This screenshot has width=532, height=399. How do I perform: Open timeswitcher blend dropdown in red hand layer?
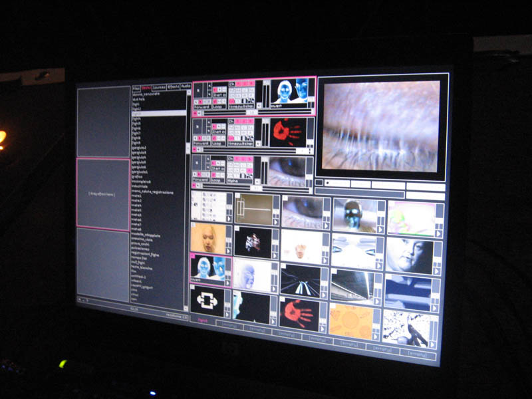[x=241, y=144]
